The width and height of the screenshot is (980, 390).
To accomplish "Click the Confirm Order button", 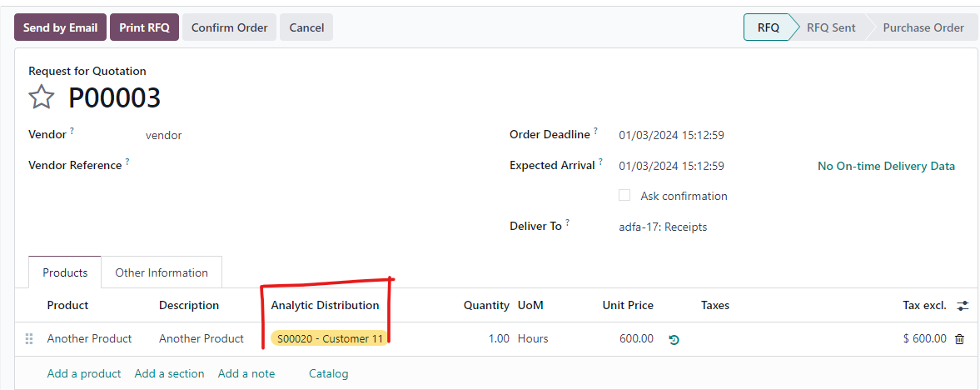I will point(229,27).
